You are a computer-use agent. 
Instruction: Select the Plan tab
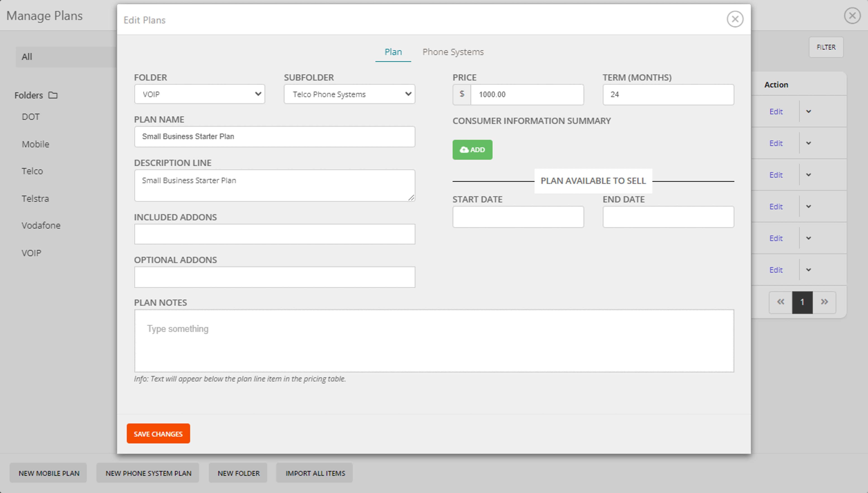tap(393, 52)
